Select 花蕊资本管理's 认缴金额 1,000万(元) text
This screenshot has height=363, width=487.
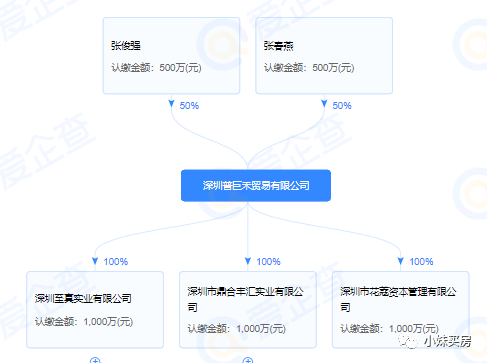click(390, 329)
